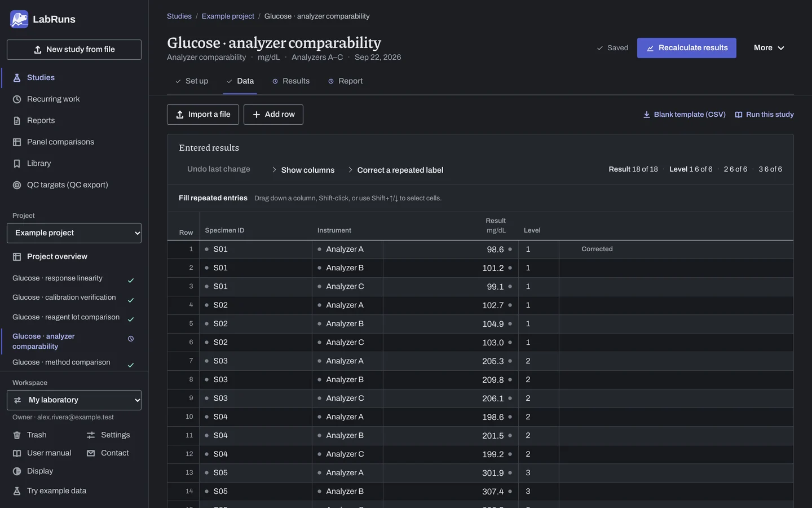Download the Blank template (CSV)

tap(684, 115)
